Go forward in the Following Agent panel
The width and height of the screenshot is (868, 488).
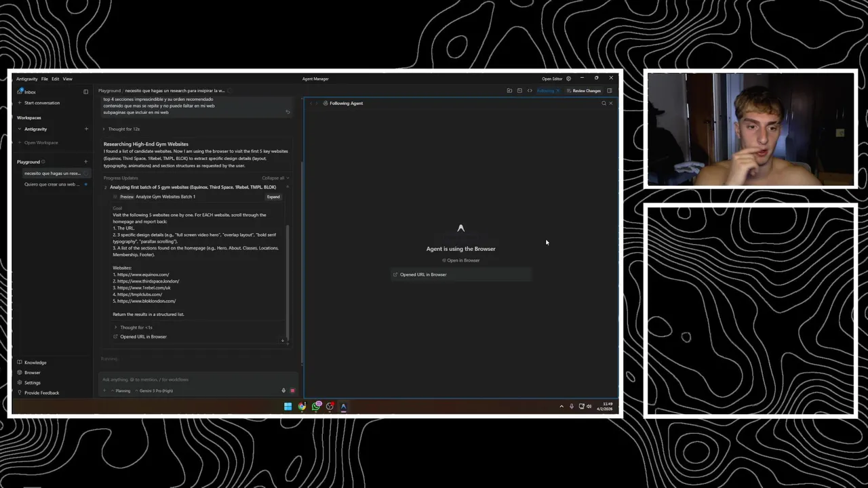click(x=317, y=103)
